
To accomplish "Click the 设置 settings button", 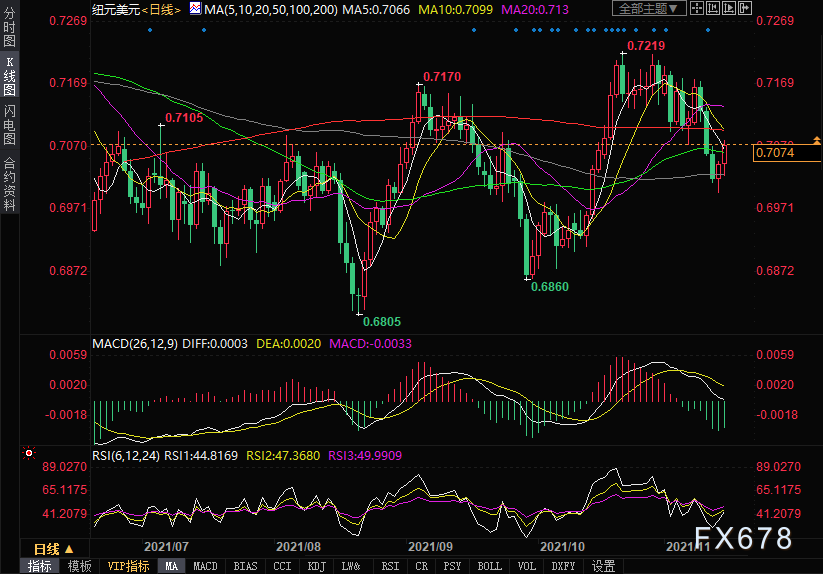I will (603, 566).
